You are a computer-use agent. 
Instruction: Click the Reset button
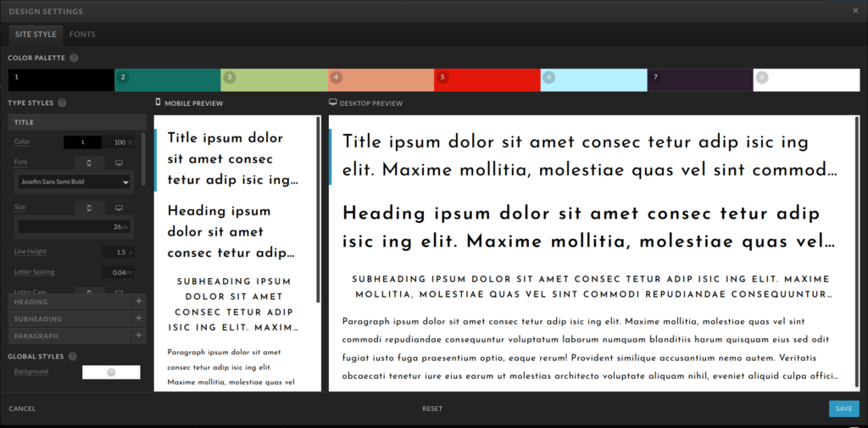(x=432, y=409)
